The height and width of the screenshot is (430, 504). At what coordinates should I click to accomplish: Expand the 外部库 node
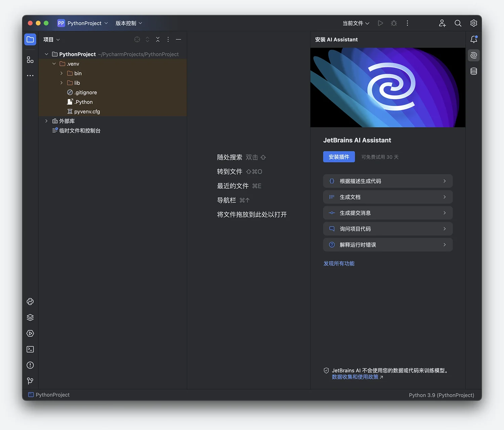pyautogui.click(x=46, y=121)
